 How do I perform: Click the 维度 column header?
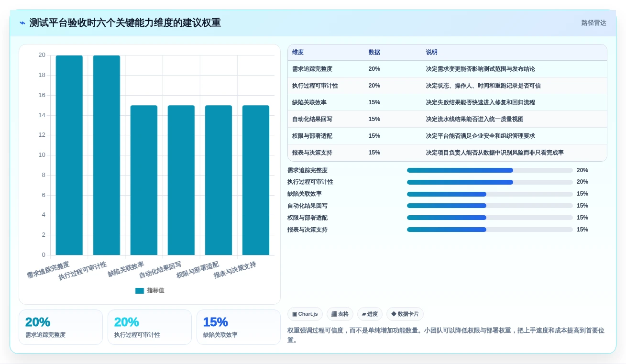[298, 53]
